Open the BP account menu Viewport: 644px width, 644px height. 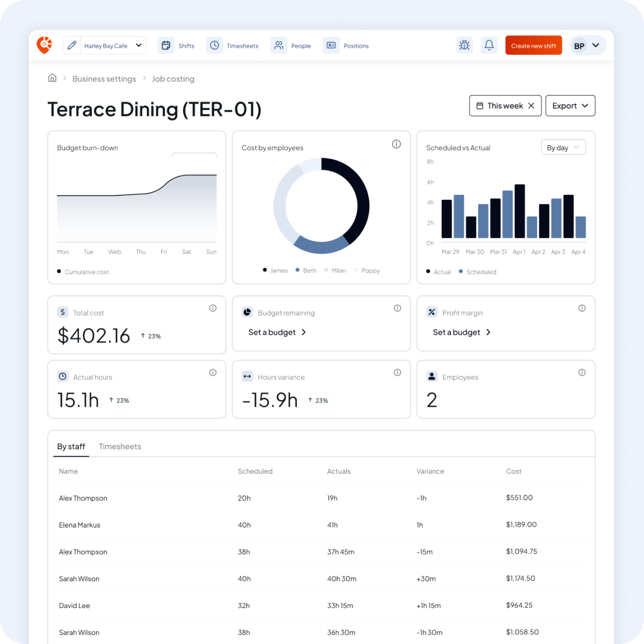point(588,45)
